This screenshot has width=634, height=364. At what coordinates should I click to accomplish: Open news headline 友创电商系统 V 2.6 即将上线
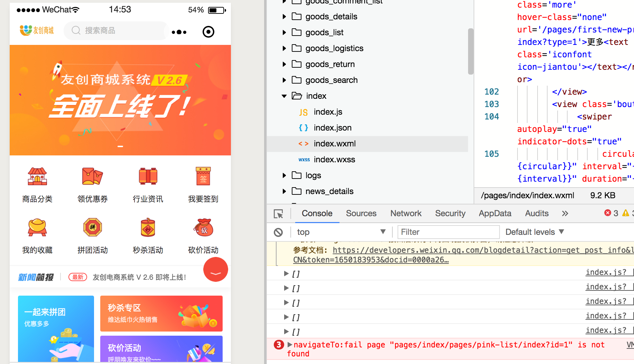pos(140,277)
